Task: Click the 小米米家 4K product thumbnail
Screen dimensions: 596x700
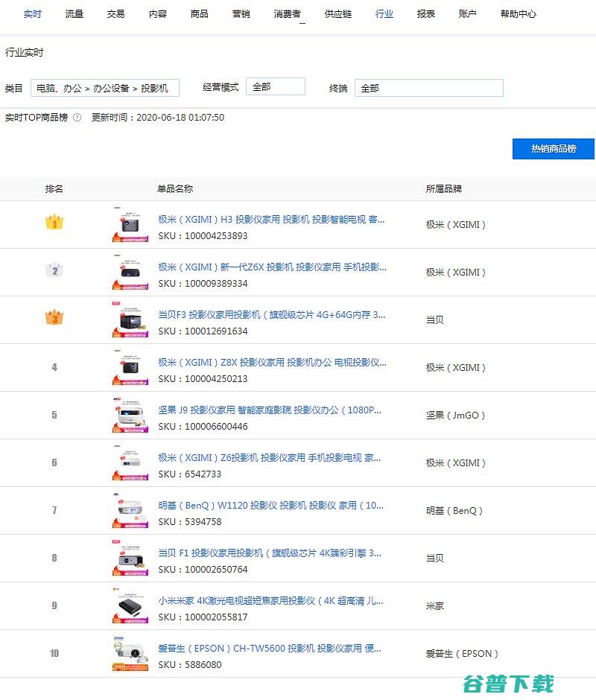Action: coord(130,606)
